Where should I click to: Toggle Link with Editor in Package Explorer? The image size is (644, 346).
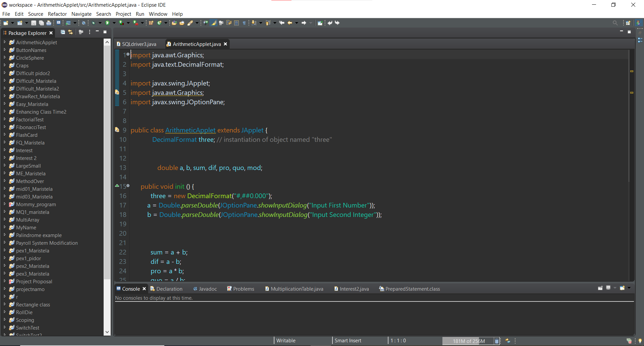[70, 32]
